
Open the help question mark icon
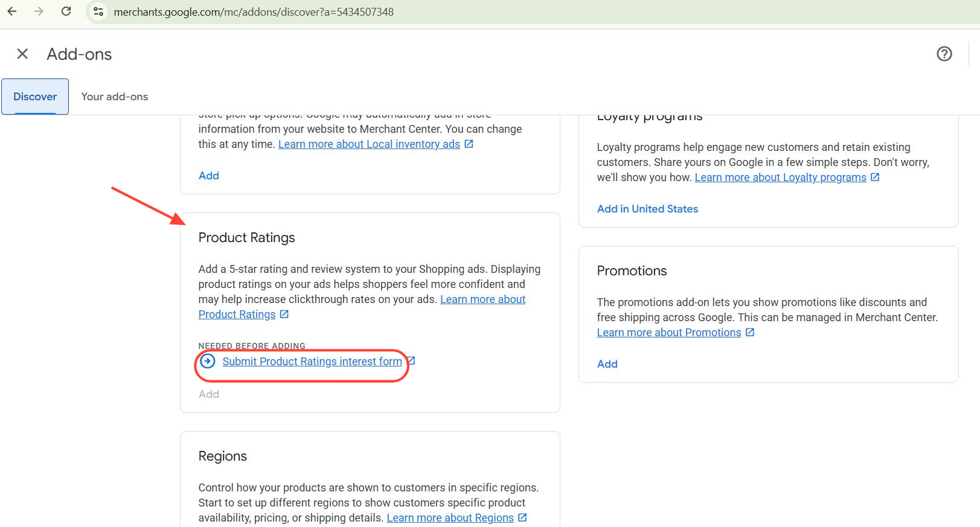click(944, 54)
